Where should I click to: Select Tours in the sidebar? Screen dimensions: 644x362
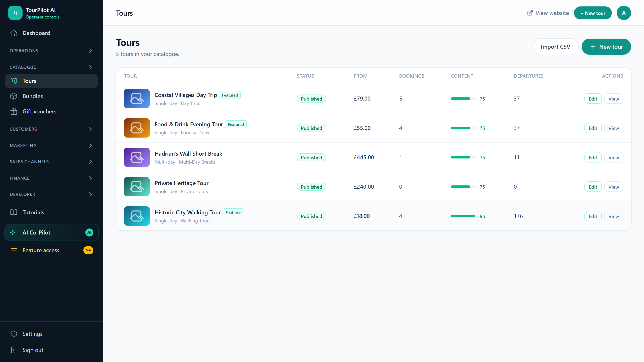coord(52,81)
